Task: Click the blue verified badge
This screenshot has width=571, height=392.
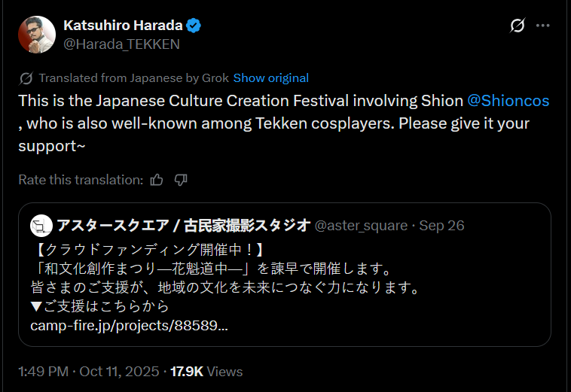Action: (x=194, y=26)
